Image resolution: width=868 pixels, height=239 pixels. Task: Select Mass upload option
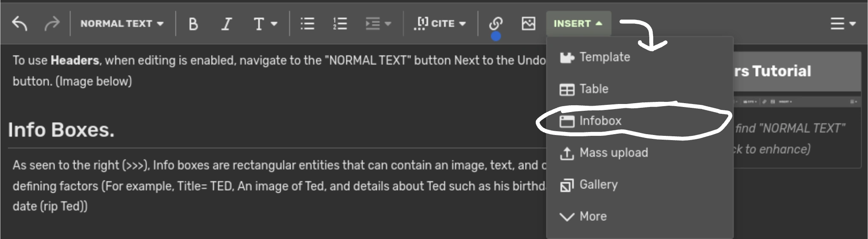pos(613,152)
